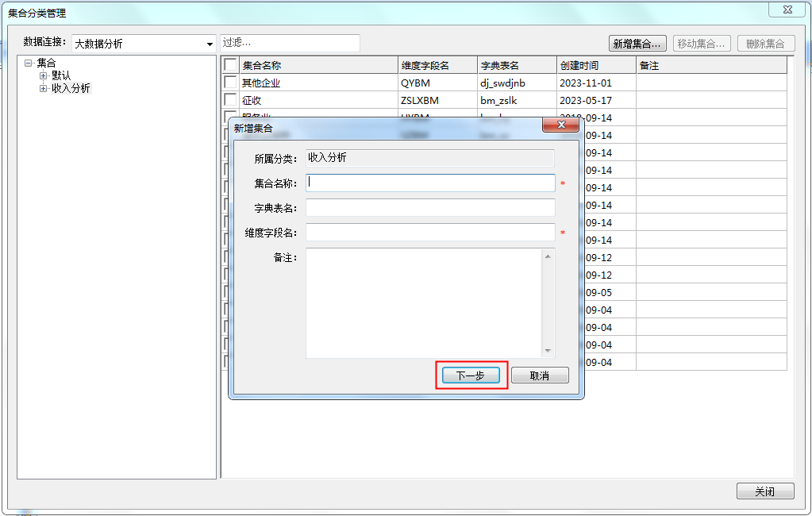Viewport: 812px width, 516px height.
Task: Check the 征收 row checkbox
Action: click(x=230, y=100)
